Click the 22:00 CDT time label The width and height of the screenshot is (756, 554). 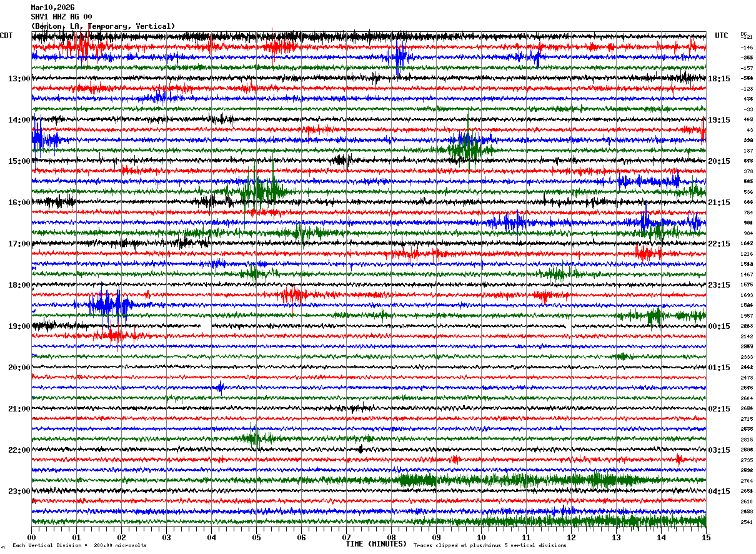click(x=19, y=450)
